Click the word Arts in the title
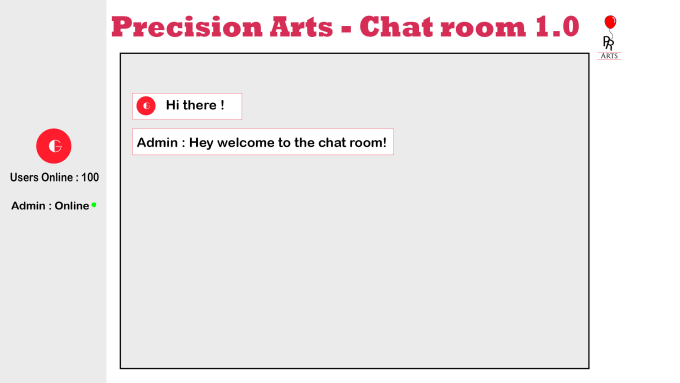Image resolution: width=680 pixels, height=383 pixels. [x=301, y=27]
